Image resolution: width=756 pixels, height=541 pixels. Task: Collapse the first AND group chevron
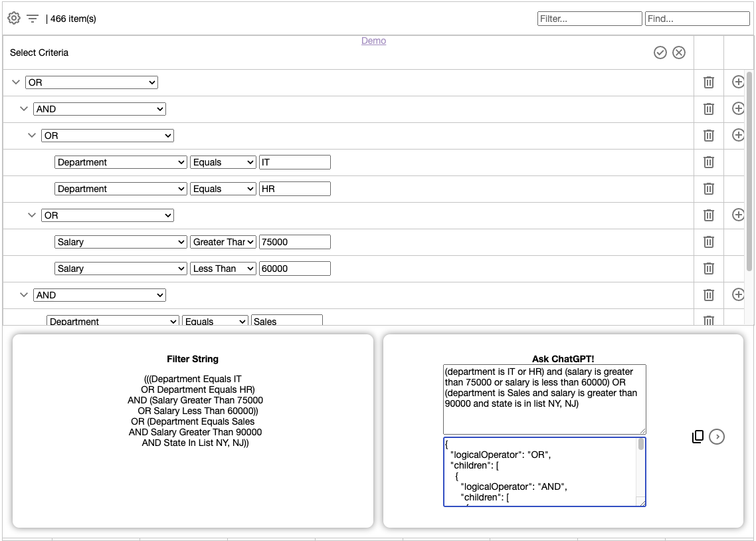point(24,109)
